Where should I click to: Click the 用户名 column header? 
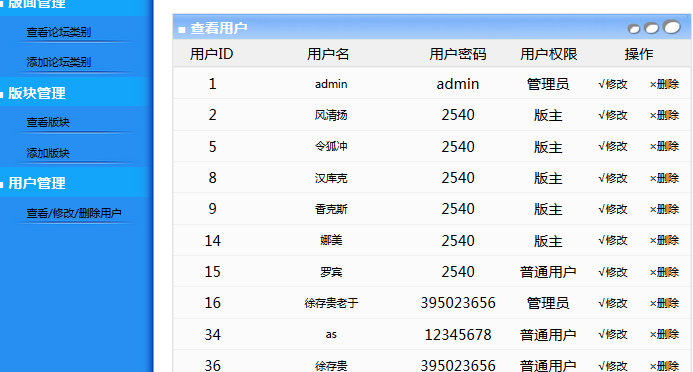(x=328, y=54)
